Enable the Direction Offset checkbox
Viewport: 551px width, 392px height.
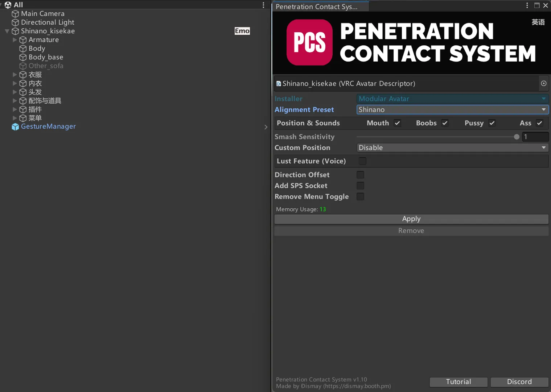pyautogui.click(x=360, y=175)
